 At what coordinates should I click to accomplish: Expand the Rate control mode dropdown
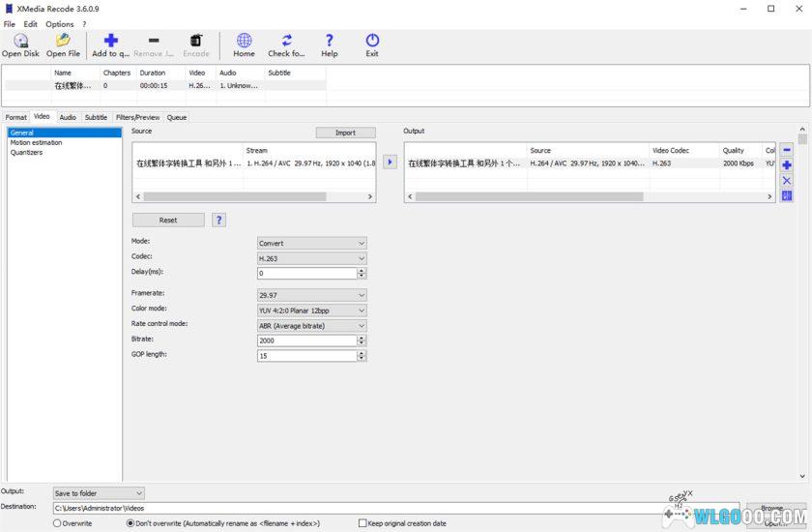(311, 326)
